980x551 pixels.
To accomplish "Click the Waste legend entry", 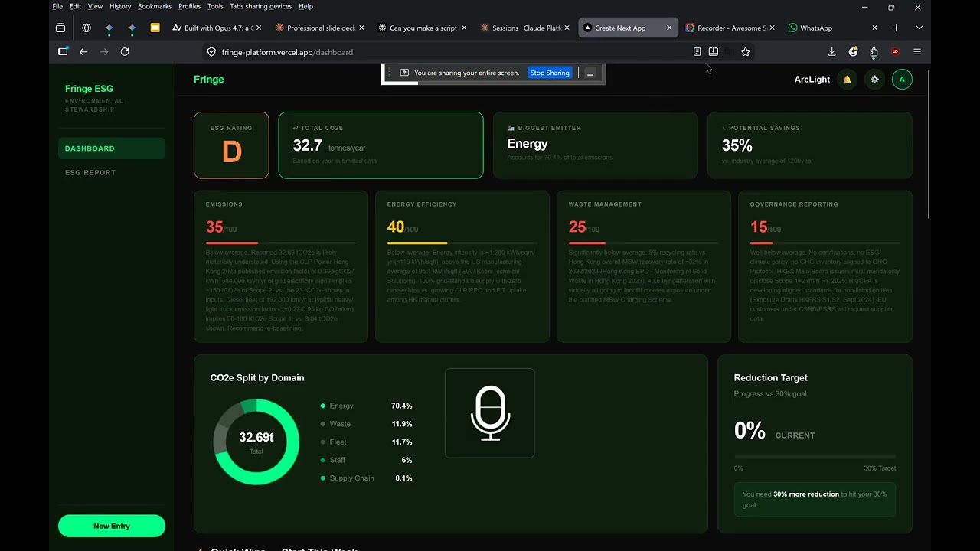I will pos(367,424).
